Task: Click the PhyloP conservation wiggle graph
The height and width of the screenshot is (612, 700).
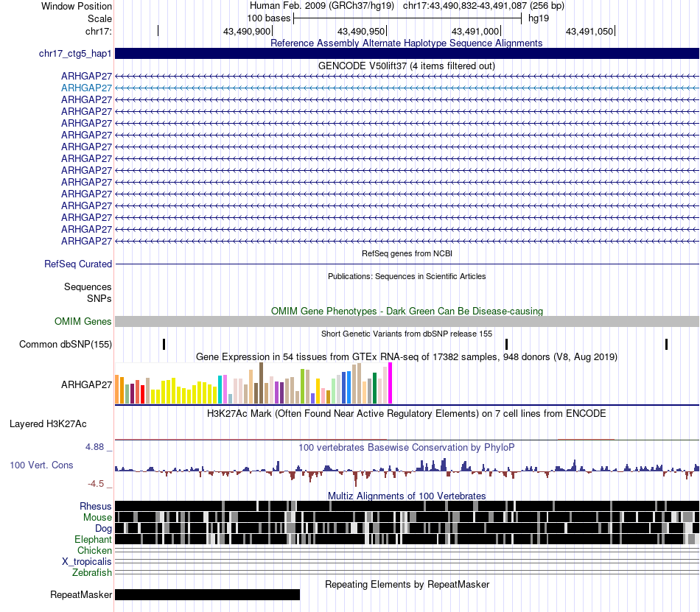Action: pyautogui.click(x=407, y=471)
